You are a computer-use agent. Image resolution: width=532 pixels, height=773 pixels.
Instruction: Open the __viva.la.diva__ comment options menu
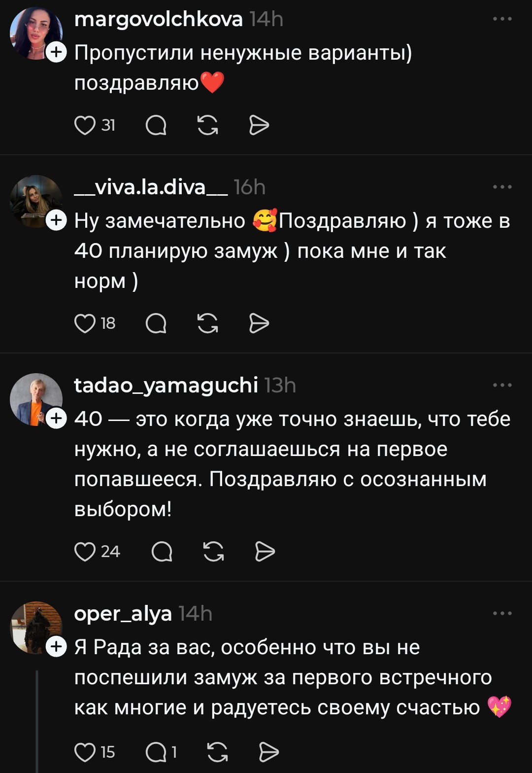[502, 187]
